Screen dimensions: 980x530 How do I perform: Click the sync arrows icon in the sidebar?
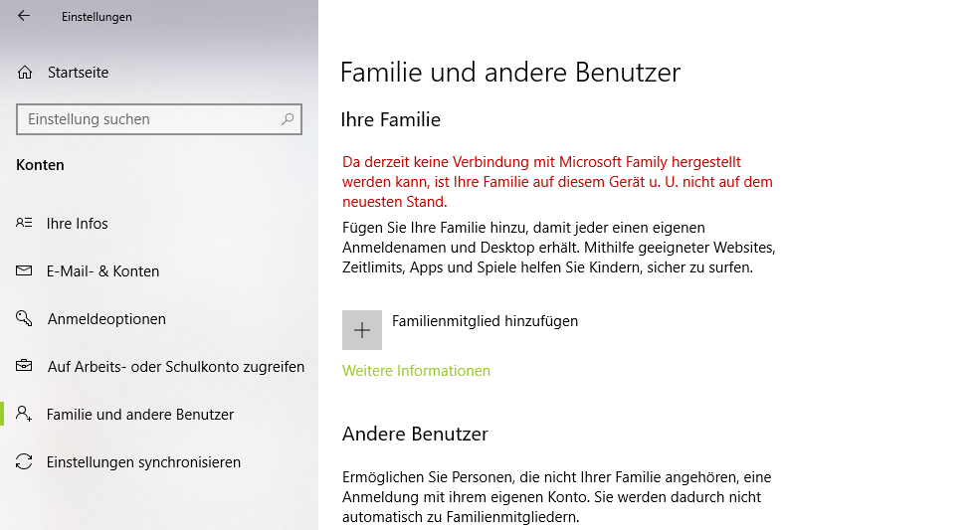[25, 462]
